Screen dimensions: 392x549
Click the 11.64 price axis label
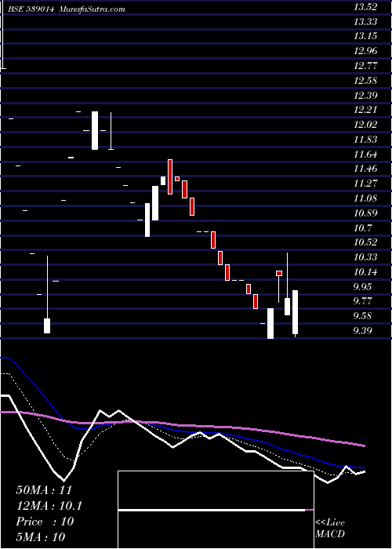coord(365,155)
